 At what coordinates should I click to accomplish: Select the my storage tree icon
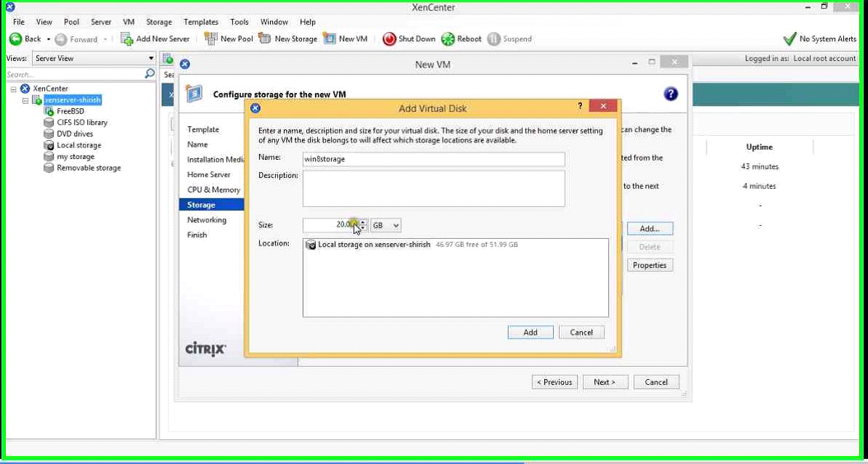pyautogui.click(x=49, y=157)
